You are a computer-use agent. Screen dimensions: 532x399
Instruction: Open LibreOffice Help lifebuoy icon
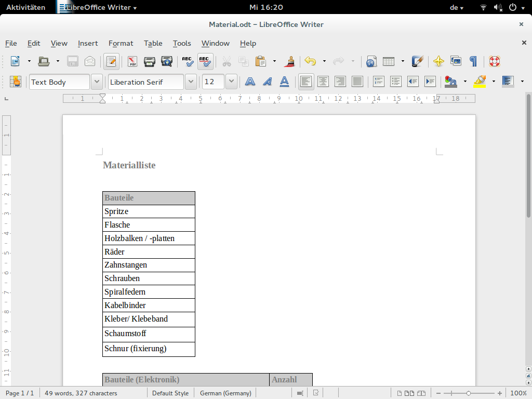pyautogui.click(x=495, y=61)
